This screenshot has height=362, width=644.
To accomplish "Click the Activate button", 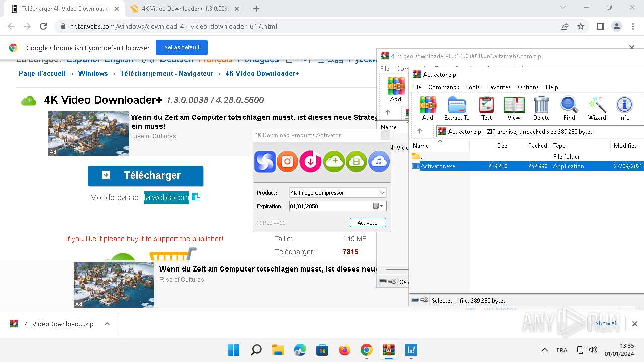I will [368, 223].
